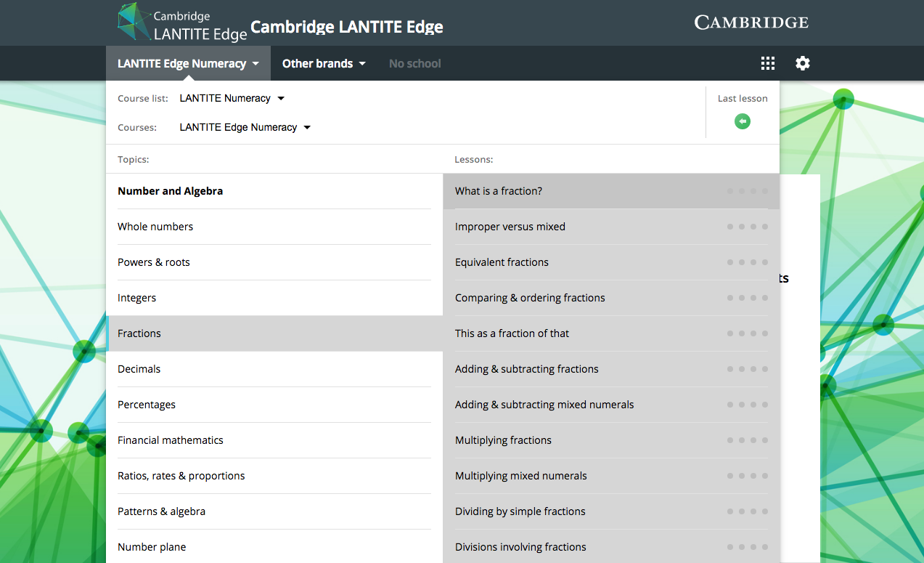Click the Courses: label
This screenshot has width=924, height=563.
pyautogui.click(x=137, y=127)
